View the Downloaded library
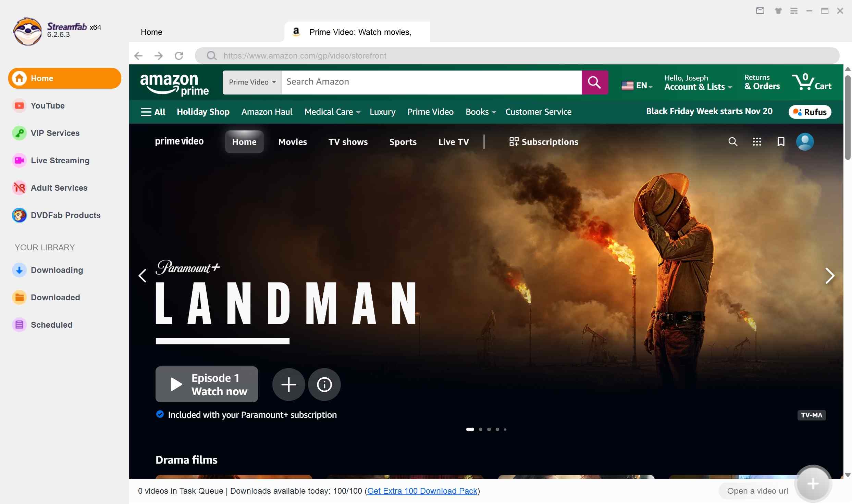 tap(56, 298)
